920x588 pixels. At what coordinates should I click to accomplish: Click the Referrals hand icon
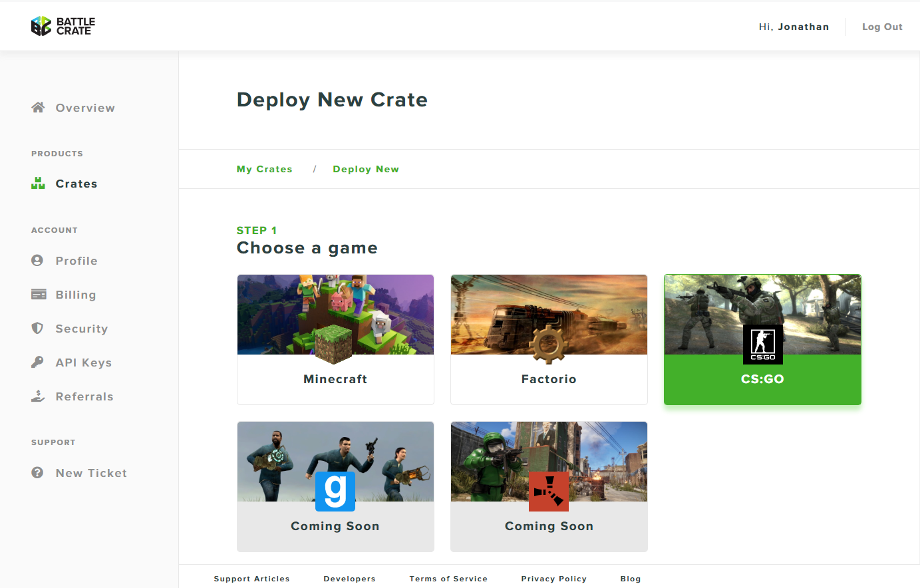[38, 396]
